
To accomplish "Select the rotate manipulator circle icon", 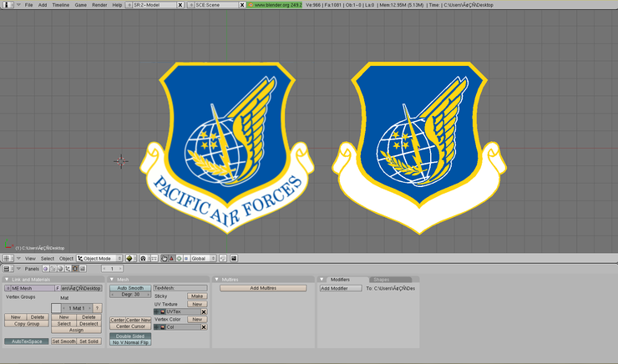I will pyautogui.click(x=179, y=259).
